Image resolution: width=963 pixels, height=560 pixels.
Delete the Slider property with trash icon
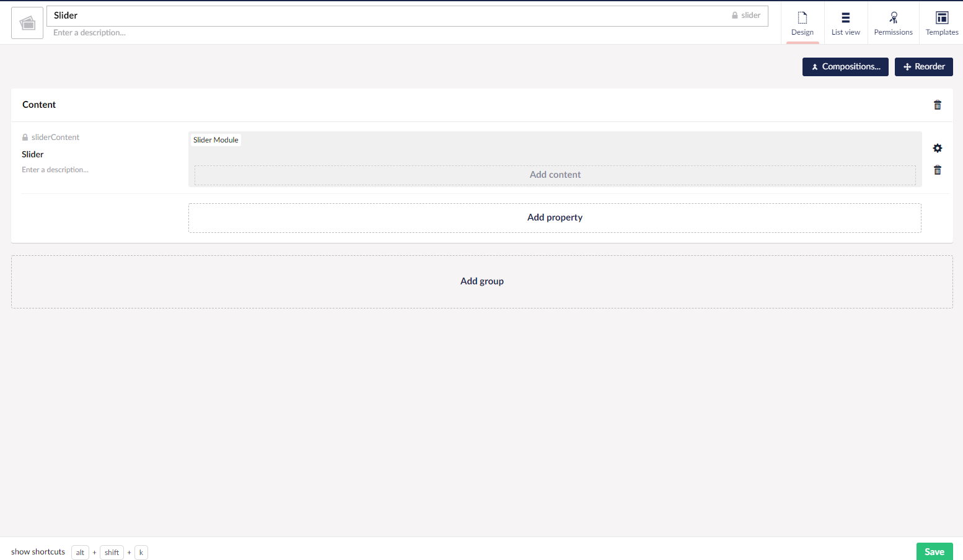(x=937, y=170)
